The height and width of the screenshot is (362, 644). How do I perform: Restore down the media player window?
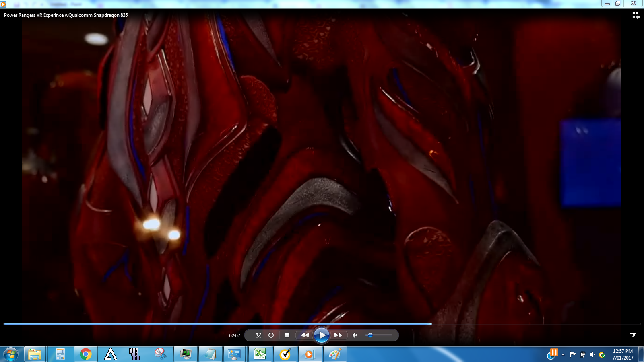(618, 4)
